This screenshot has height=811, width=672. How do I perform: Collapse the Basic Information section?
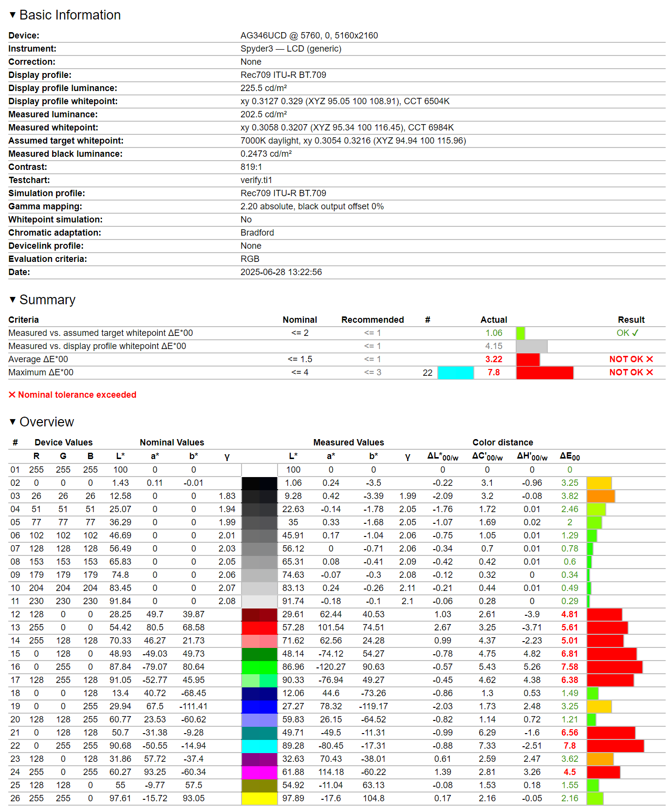[x=13, y=15]
